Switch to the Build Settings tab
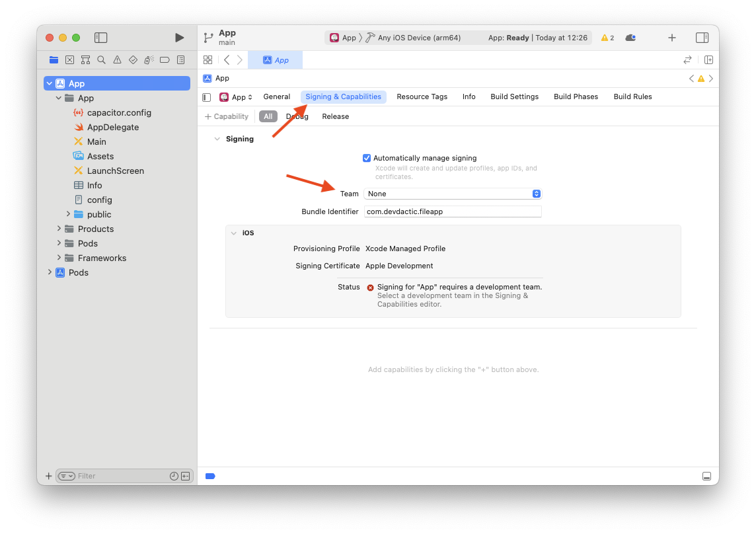Image resolution: width=756 pixels, height=534 pixels. [x=514, y=96]
